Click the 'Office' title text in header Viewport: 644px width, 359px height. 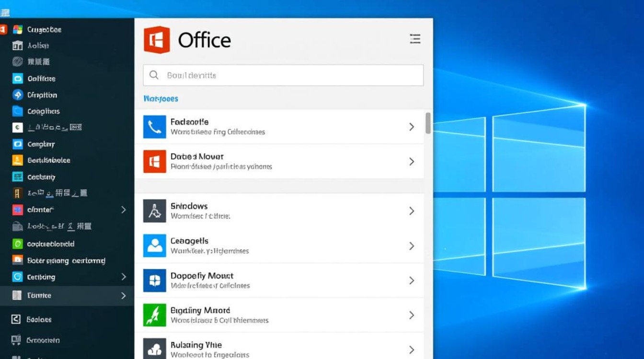[x=205, y=40]
